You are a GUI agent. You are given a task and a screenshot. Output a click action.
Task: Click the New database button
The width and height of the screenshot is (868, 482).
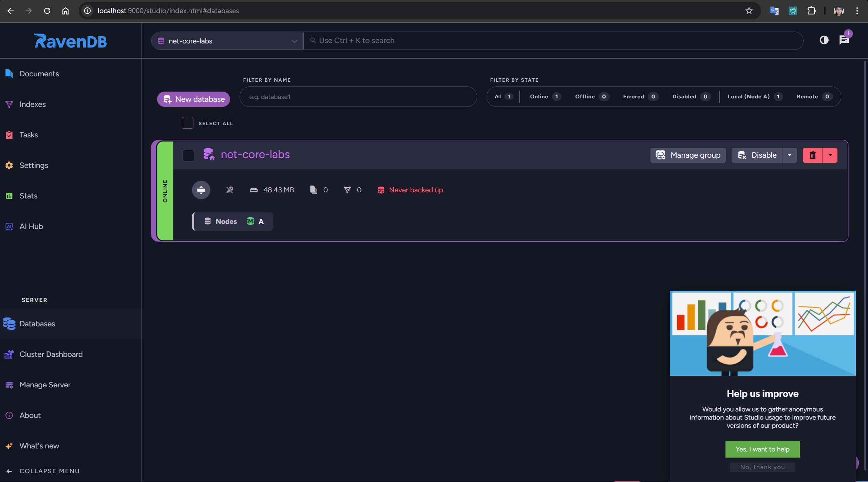click(193, 99)
